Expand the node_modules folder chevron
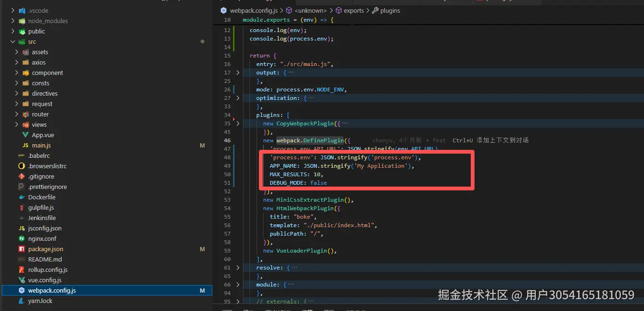 click(13, 21)
